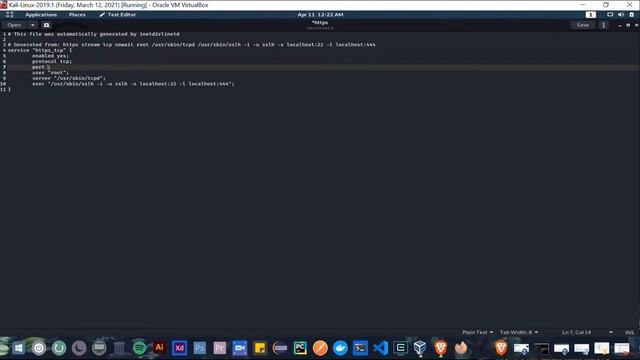Image resolution: width=640 pixels, height=360 pixels.
Task: Open the Recycle Bin taskbar icon
Action: [x=119, y=348]
